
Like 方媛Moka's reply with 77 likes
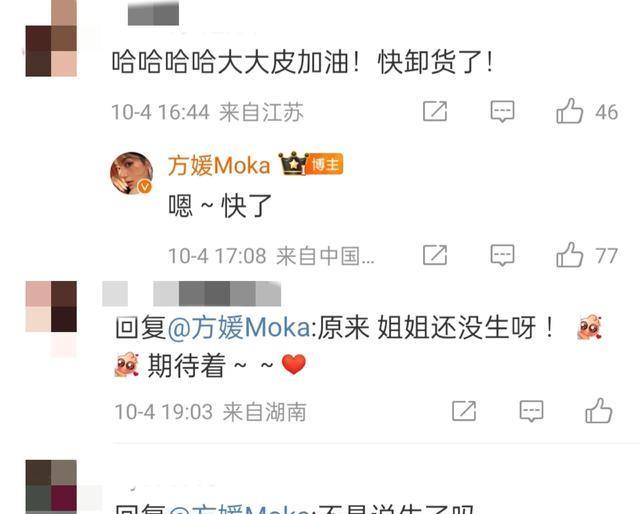[569, 255]
